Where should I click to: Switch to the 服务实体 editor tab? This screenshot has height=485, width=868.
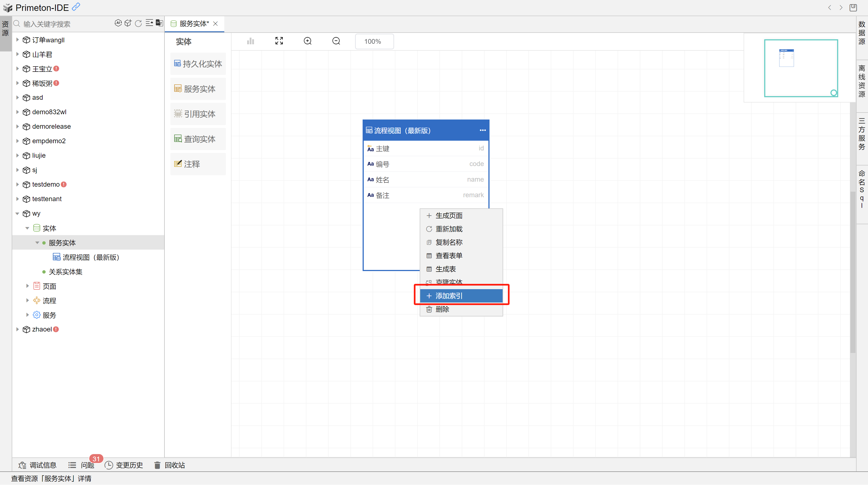point(194,24)
